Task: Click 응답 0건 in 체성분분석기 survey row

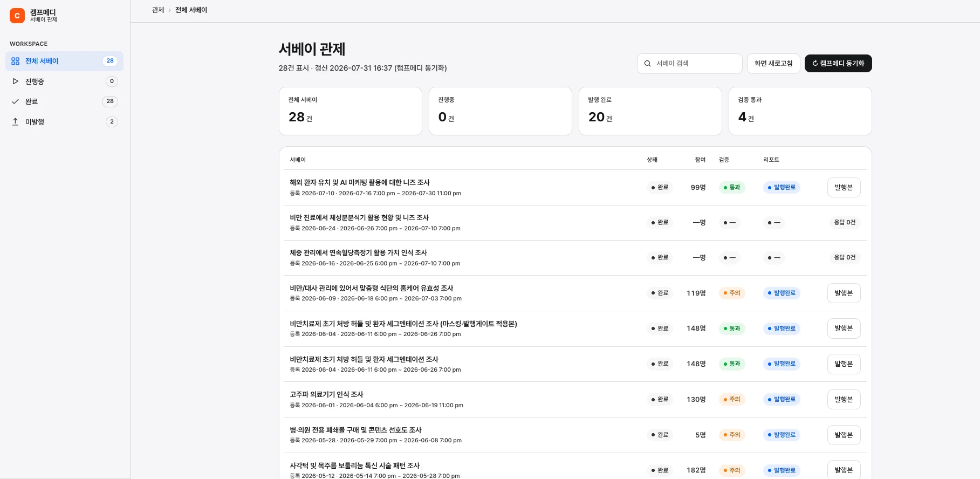Action: point(845,223)
